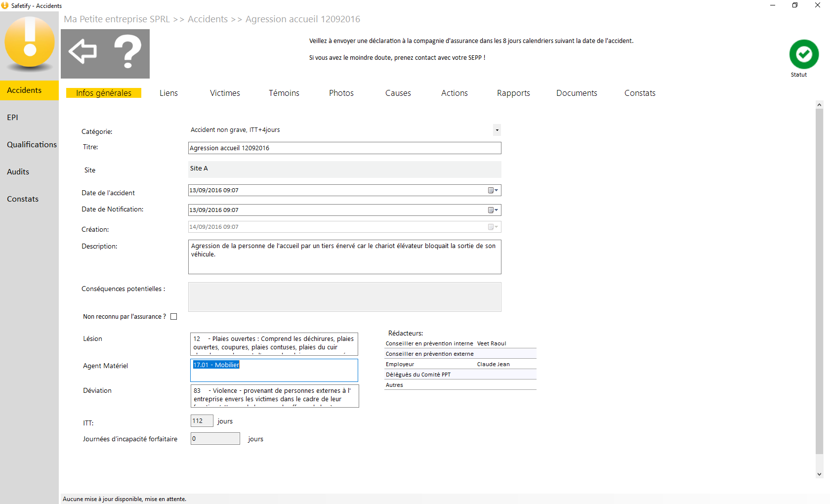Click the vertical scrollbar up arrow

tap(820, 105)
